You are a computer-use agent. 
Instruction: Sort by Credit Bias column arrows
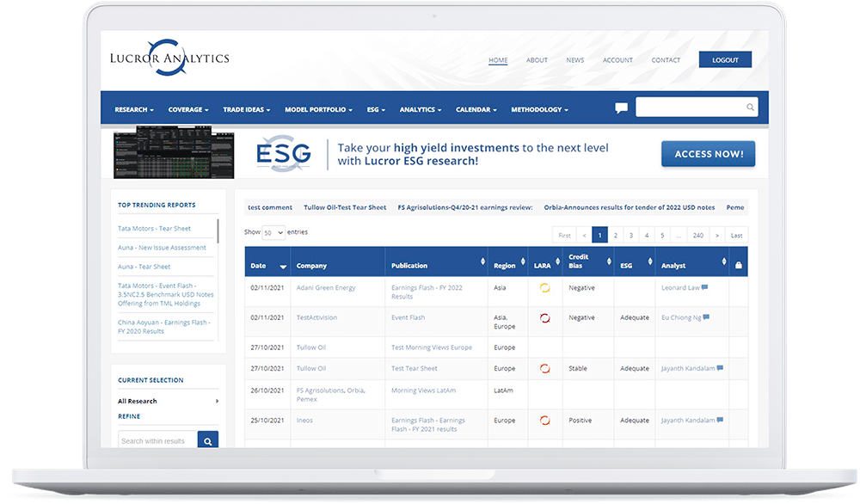pos(609,261)
